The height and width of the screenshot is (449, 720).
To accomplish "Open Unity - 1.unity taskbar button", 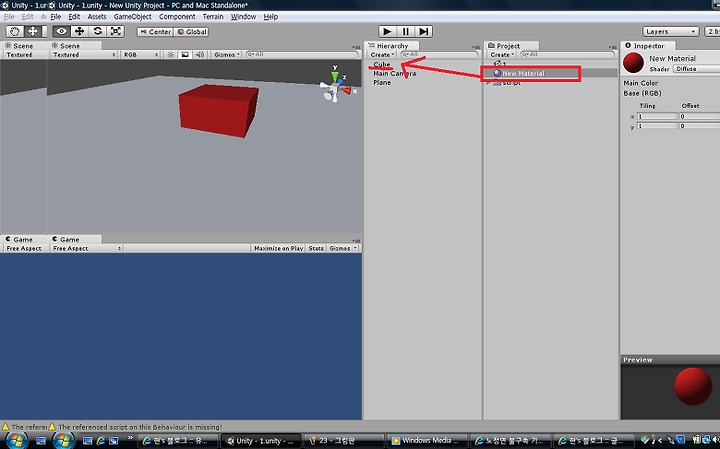I will pos(261,441).
